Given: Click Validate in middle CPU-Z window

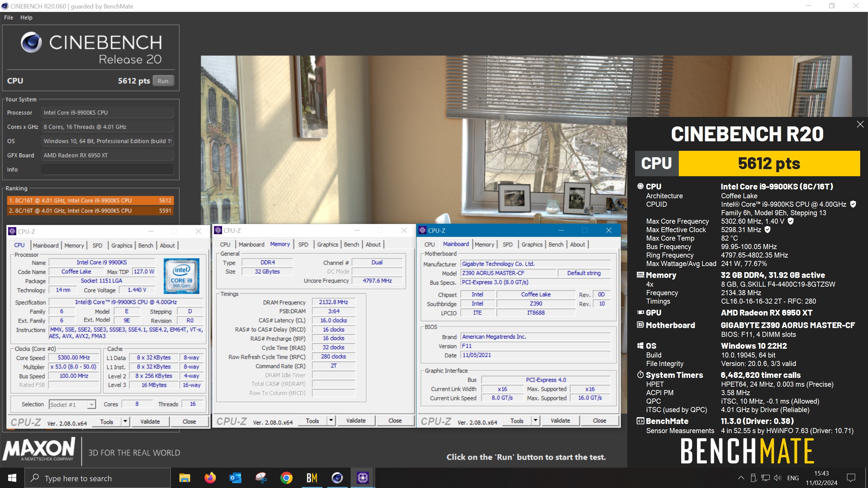Looking at the screenshot, I should [x=356, y=420].
